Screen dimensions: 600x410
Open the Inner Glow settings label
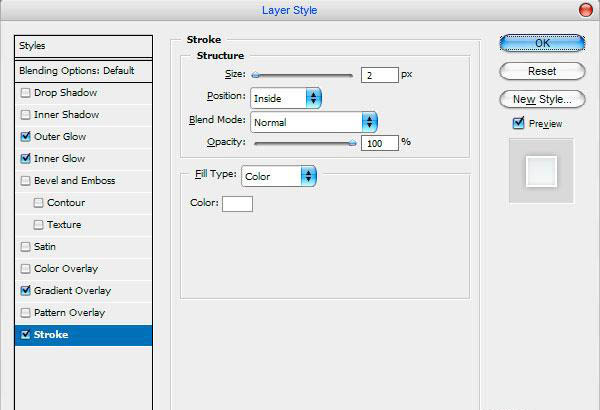pyautogui.click(x=59, y=158)
